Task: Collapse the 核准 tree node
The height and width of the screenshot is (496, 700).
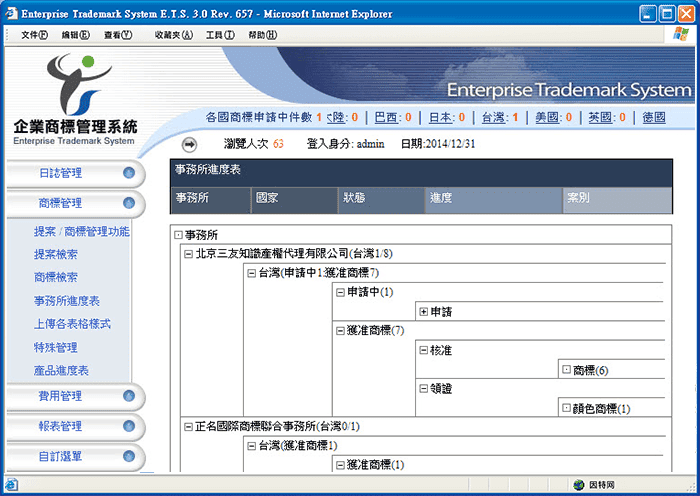Action: point(424,351)
